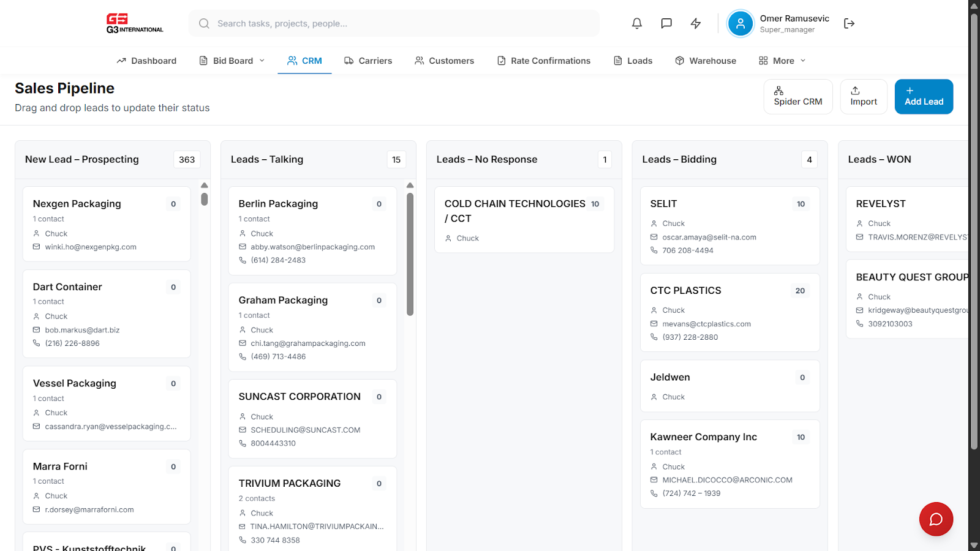Image resolution: width=980 pixels, height=551 pixels.
Task: Open the Warehouse tab
Action: [x=706, y=61]
